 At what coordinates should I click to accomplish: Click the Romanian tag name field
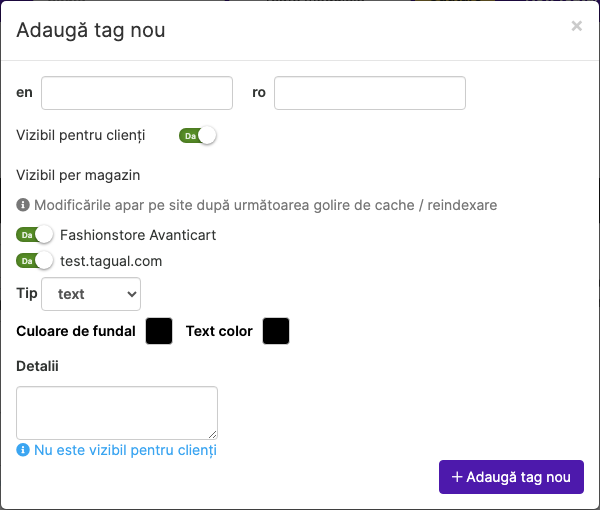coord(370,93)
